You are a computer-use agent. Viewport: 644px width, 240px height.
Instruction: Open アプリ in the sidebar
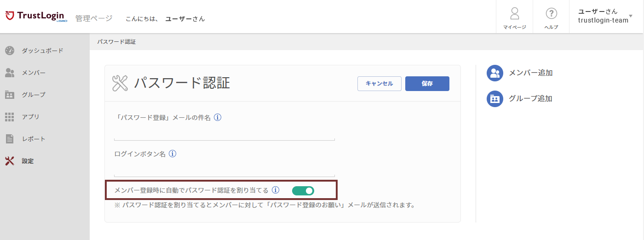click(x=30, y=117)
